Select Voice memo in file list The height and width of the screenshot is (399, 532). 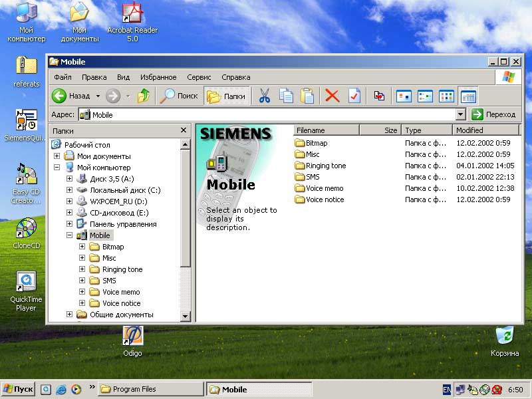(x=319, y=188)
